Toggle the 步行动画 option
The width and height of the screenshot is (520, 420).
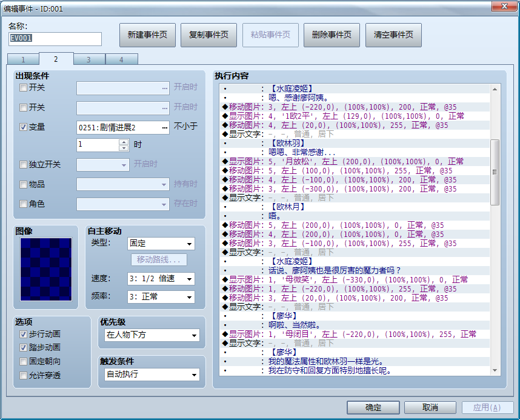(23, 334)
